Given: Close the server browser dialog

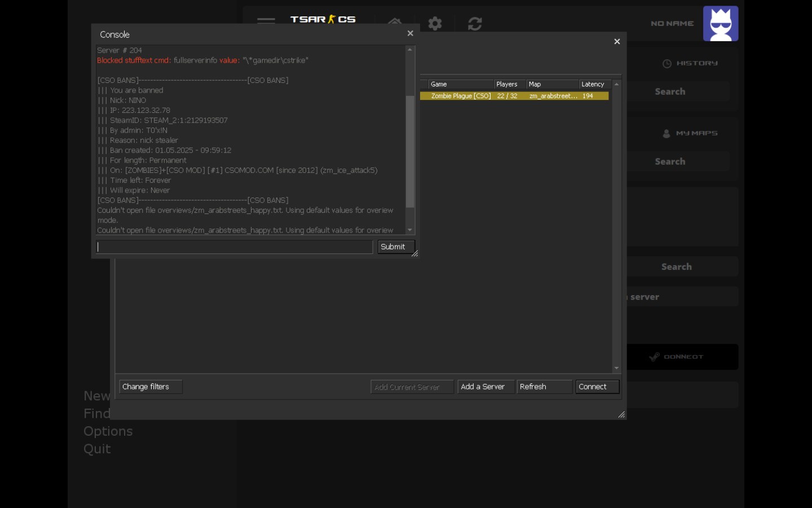Looking at the screenshot, I should 617,42.
